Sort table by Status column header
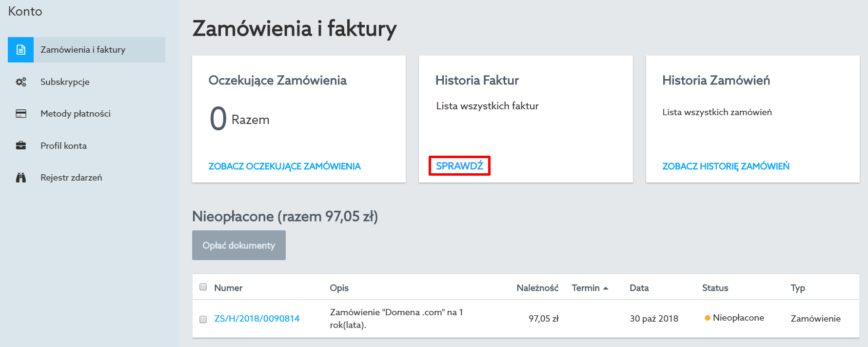Image resolution: width=868 pixels, height=347 pixels. pos(715,288)
